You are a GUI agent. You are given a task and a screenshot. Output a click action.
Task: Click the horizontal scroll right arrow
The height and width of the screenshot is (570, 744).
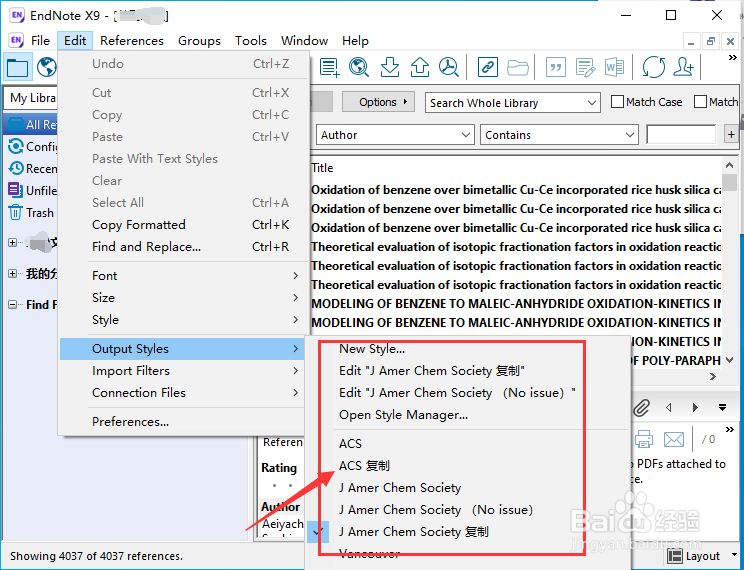pyautogui.click(x=712, y=376)
